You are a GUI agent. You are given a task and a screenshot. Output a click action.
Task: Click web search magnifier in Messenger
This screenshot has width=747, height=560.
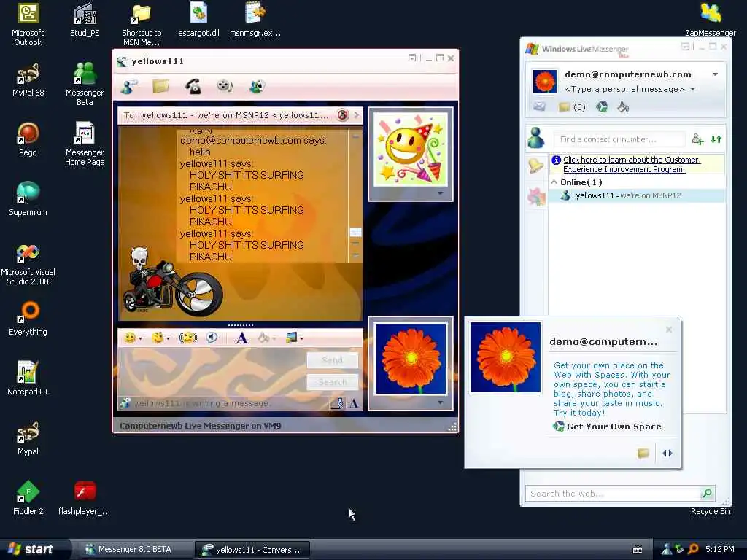click(x=708, y=494)
